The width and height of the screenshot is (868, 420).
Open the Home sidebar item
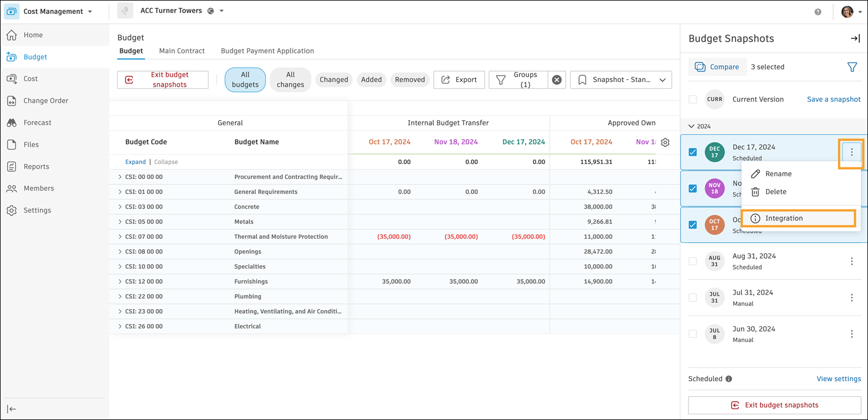54,35
